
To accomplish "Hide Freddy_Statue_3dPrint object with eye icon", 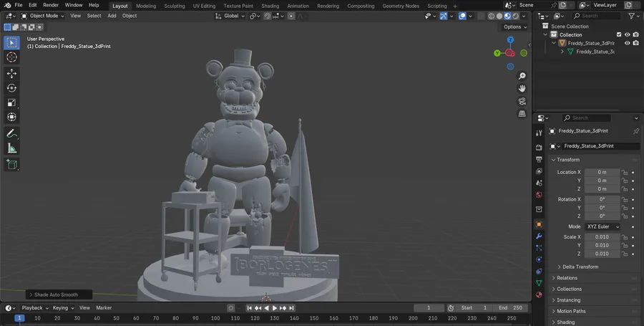I will (x=627, y=43).
